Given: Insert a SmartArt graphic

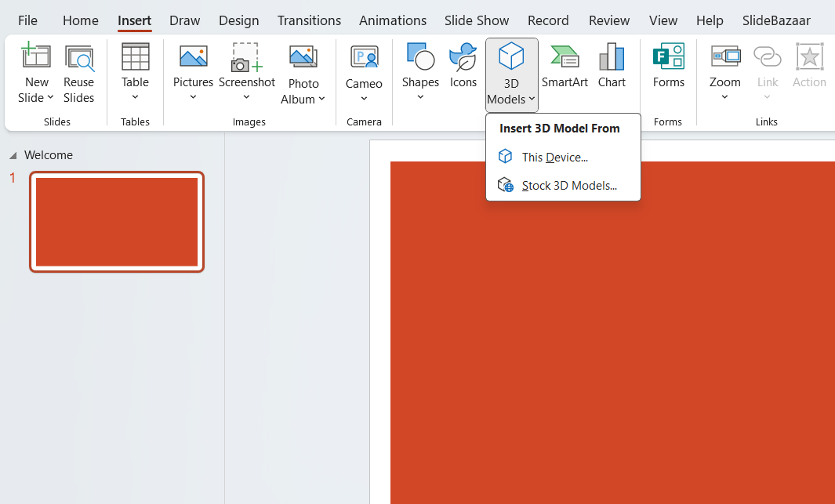Looking at the screenshot, I should point(565,67).
